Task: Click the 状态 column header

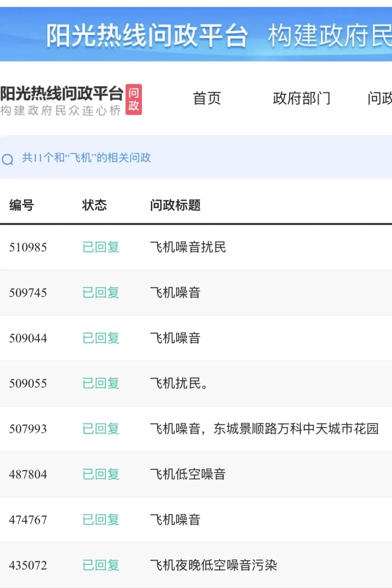Action: 94,205
